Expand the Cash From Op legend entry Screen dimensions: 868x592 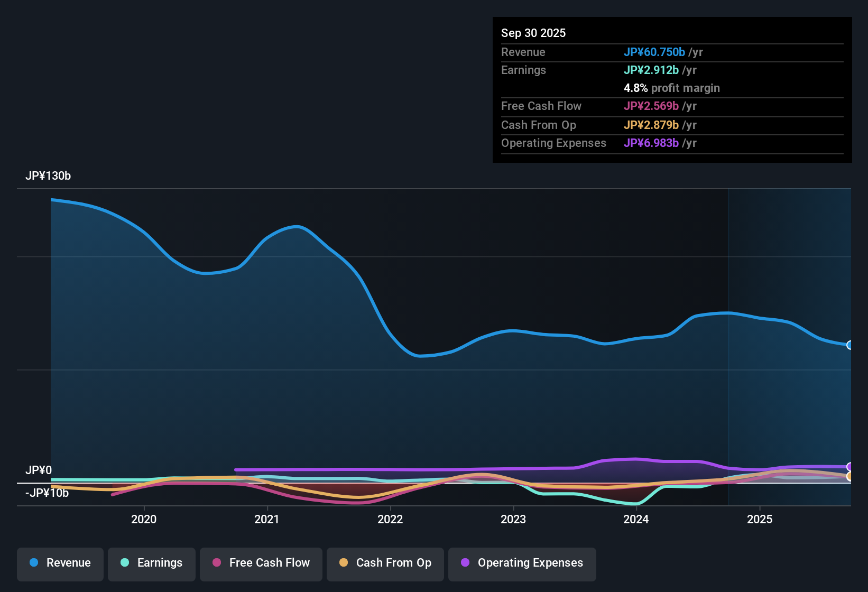point(385,563)
